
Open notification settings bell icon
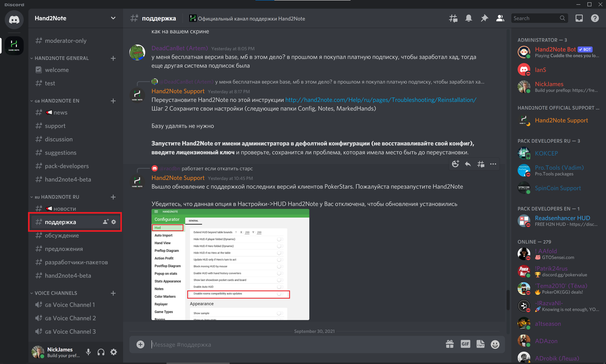469,18
